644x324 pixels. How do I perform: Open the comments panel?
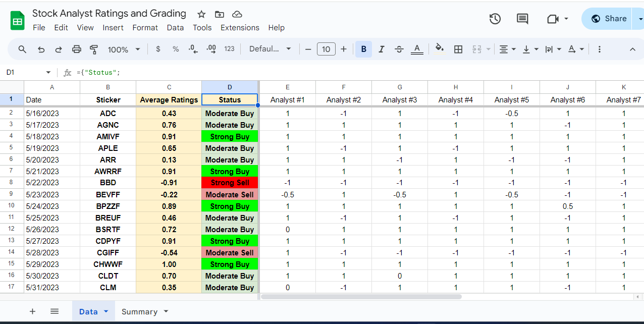click(x=522, y=18)
